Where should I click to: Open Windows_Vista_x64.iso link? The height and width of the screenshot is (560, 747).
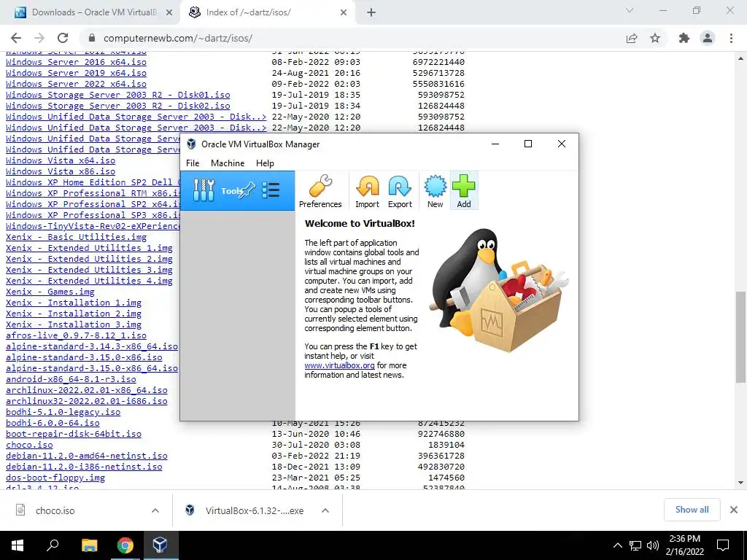pyautogui.click(x=61, y=160)
